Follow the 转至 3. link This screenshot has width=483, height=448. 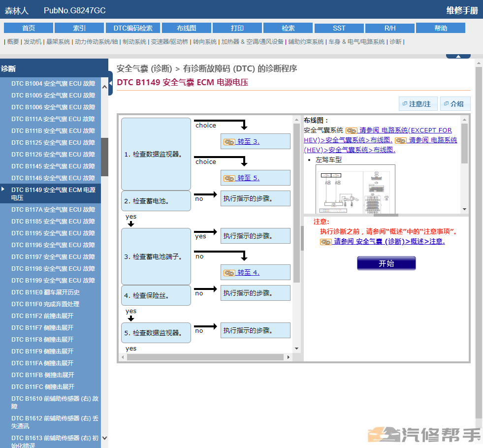(x=248, y=142)
